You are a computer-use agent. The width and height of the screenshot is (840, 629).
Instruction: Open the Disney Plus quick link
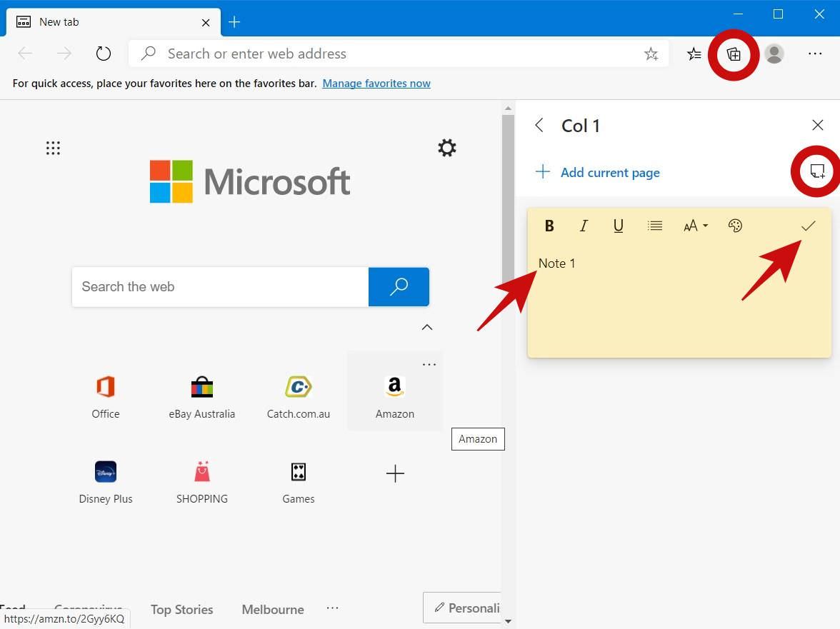point(106,482)
